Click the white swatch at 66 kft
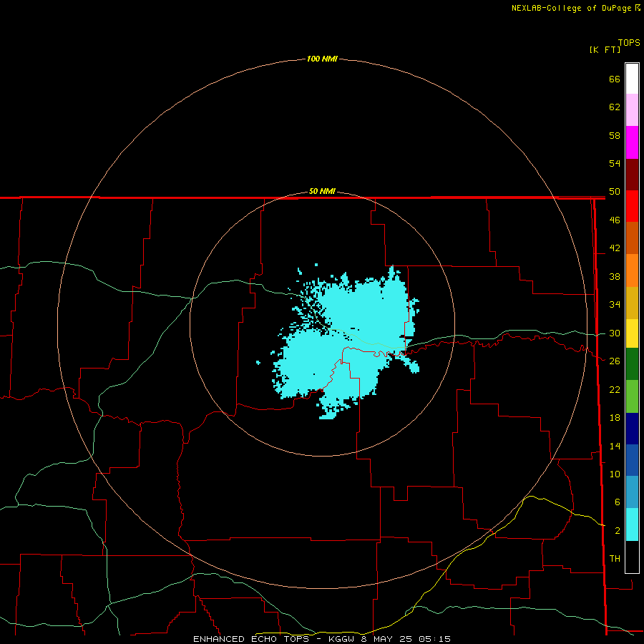Image resolution: width=644 pixels, height=644 pixels. point(632,79)
